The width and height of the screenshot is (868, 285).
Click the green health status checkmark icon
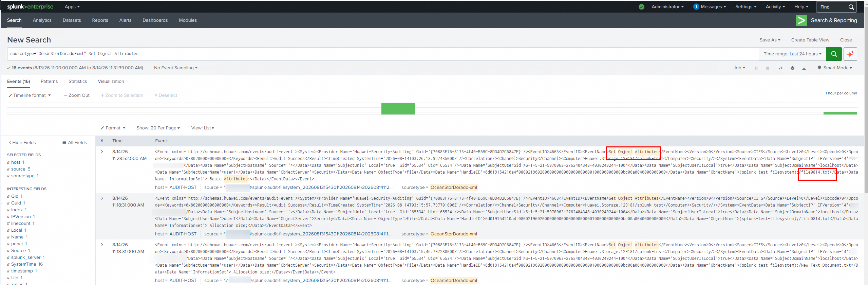pyautogui.click(x=641, y=7)
